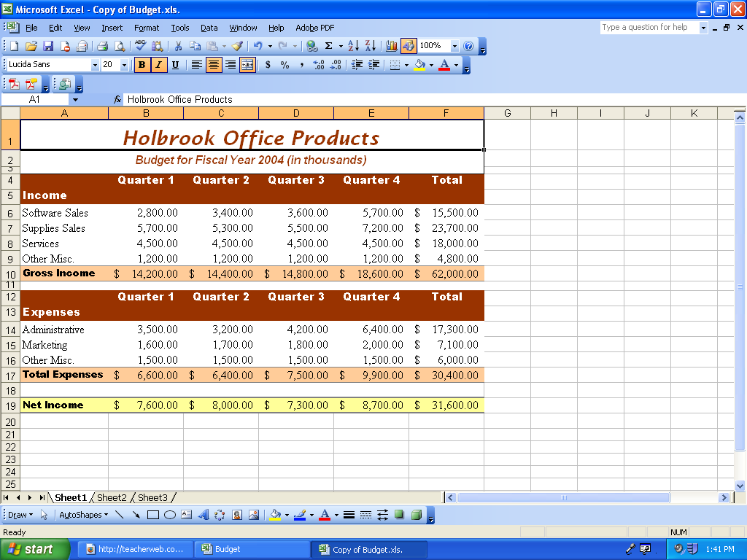Open a file with the folder icon
The image size is (747, 560).
coord(31,46)
